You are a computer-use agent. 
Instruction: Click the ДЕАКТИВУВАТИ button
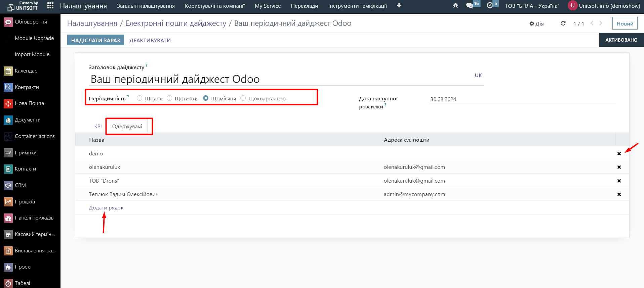point(150,40)
